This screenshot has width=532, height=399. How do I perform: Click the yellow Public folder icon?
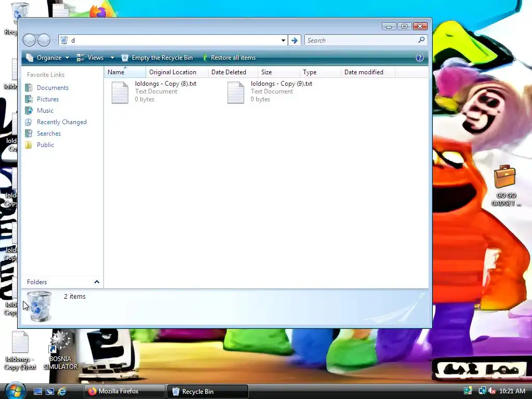pos(29,145)
